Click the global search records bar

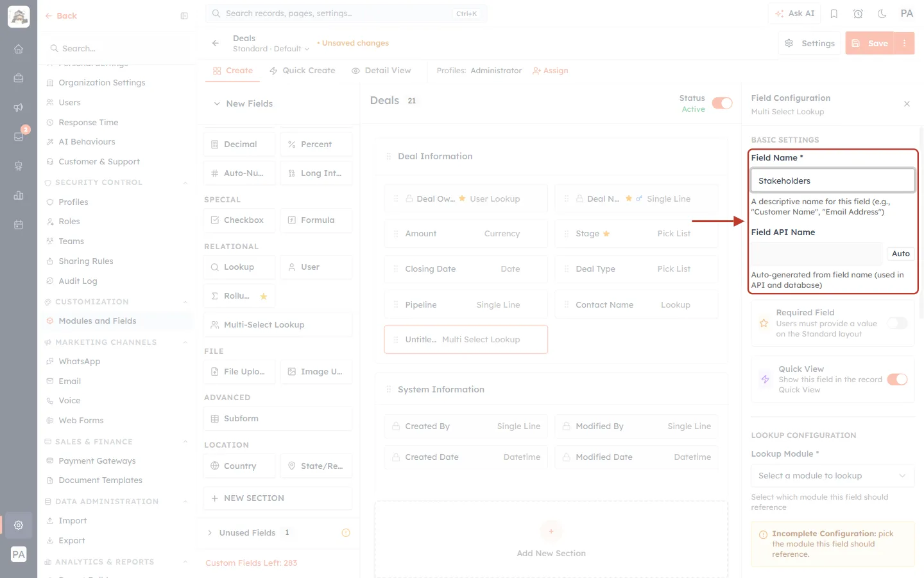point(346,13)
